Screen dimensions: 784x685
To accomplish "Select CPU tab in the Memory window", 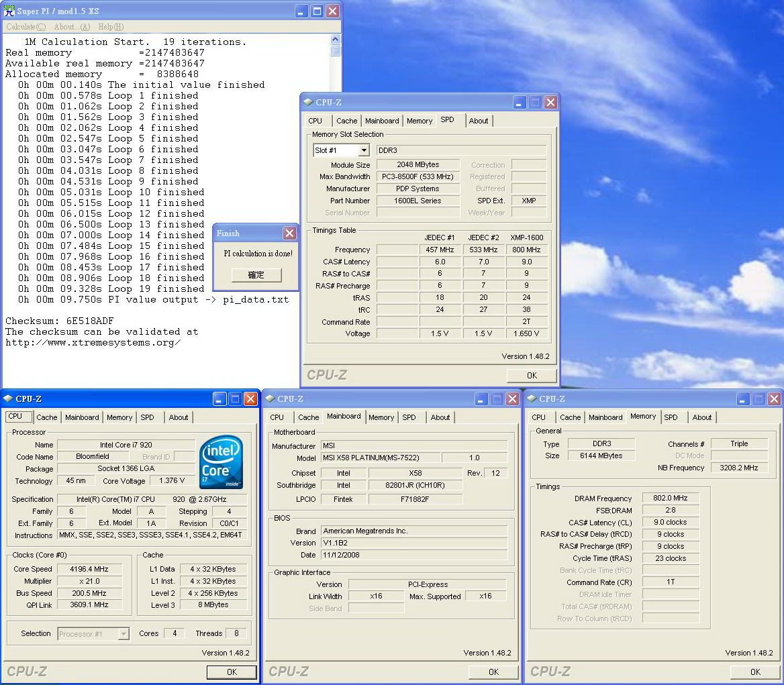I will coord(538,417).
